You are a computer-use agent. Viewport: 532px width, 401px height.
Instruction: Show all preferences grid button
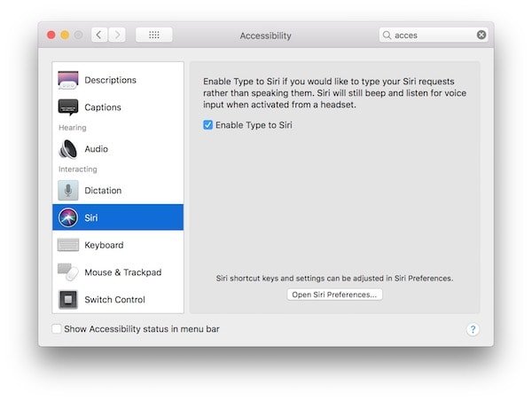[153, 35]
